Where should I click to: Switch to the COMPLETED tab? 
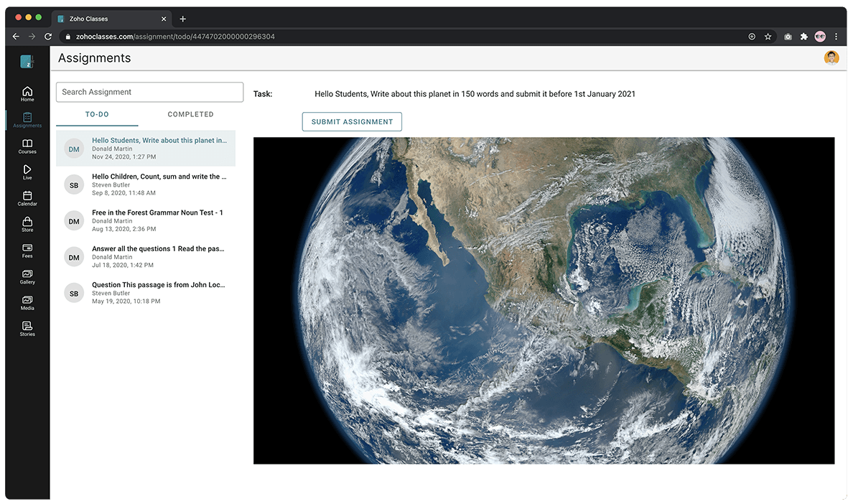[190, 114]
